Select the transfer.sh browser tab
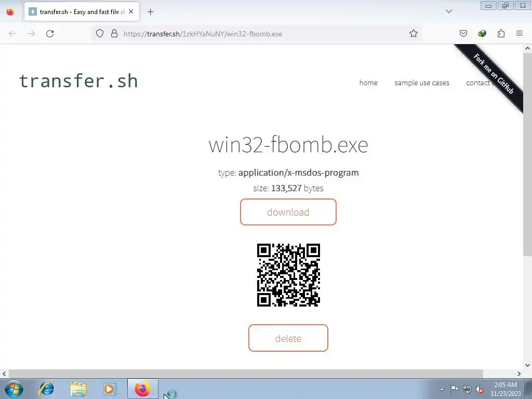Image resolution: width=532 pixels, height=399 pixels. click(82, 12)
